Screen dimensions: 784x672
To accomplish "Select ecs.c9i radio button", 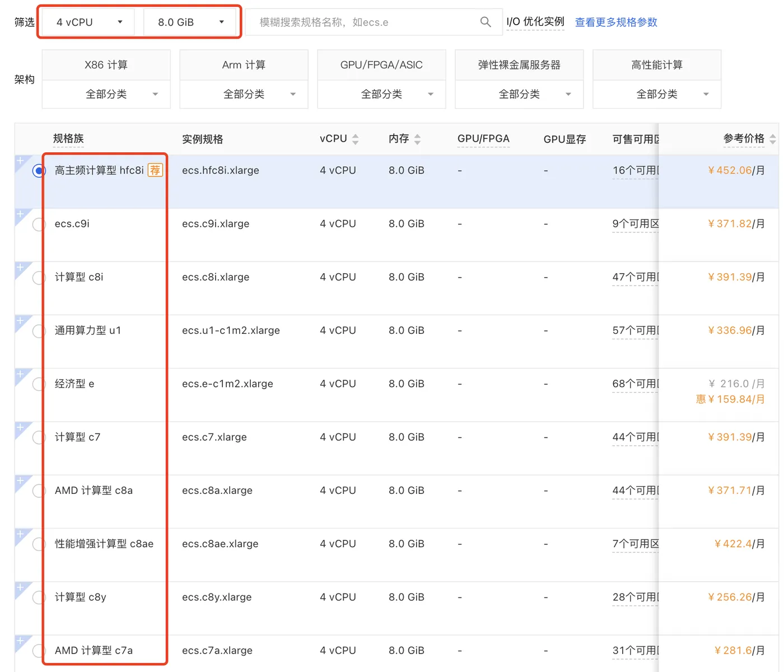I will click(39, 225).
